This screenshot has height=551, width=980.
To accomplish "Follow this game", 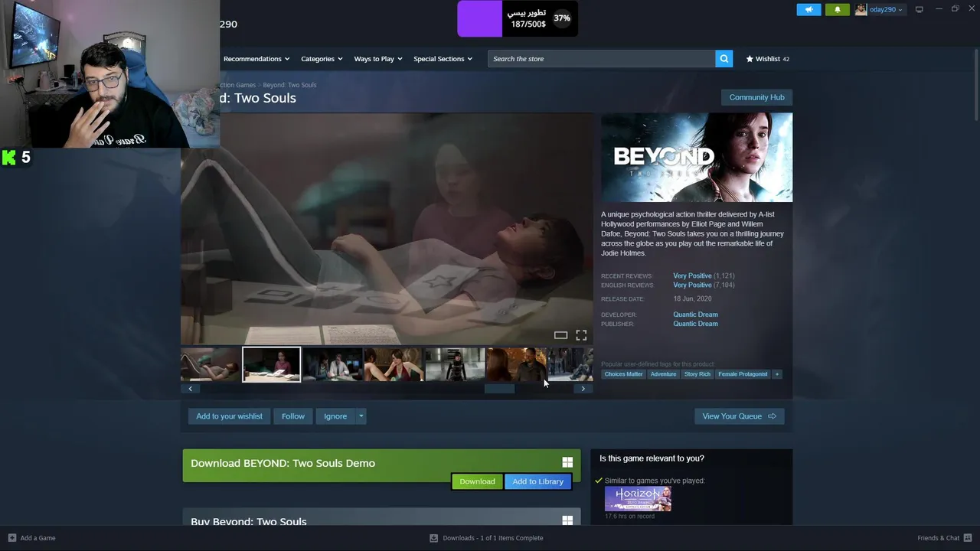I will pyautogui.click(x=293, y=416).
